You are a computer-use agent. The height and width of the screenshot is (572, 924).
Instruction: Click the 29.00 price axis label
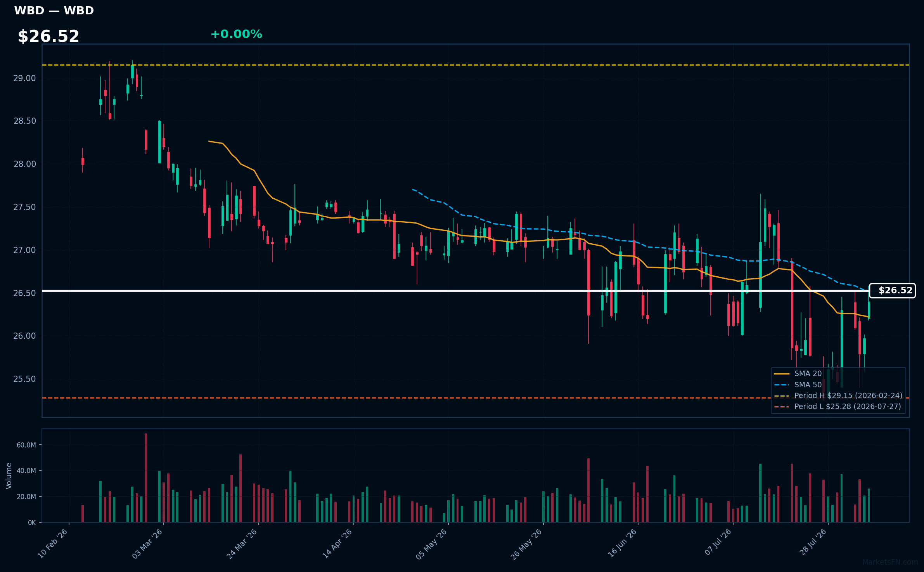(24, 78)
